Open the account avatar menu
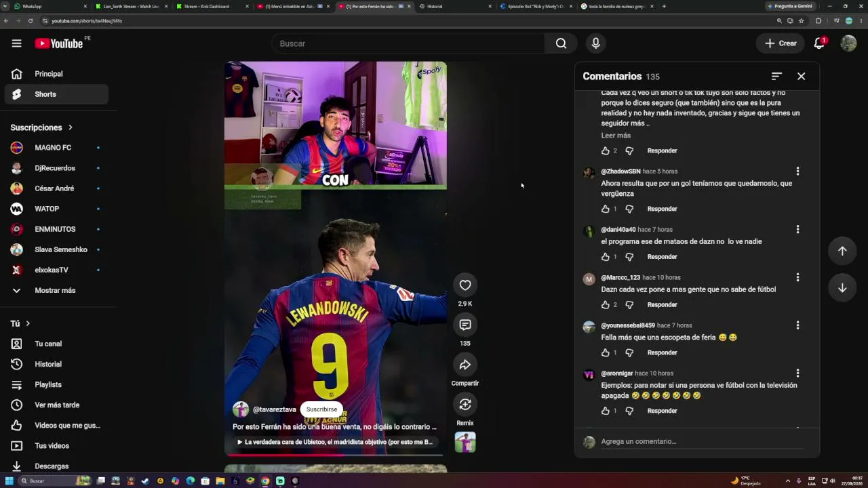868x488 pixels. tap(848, 43)
